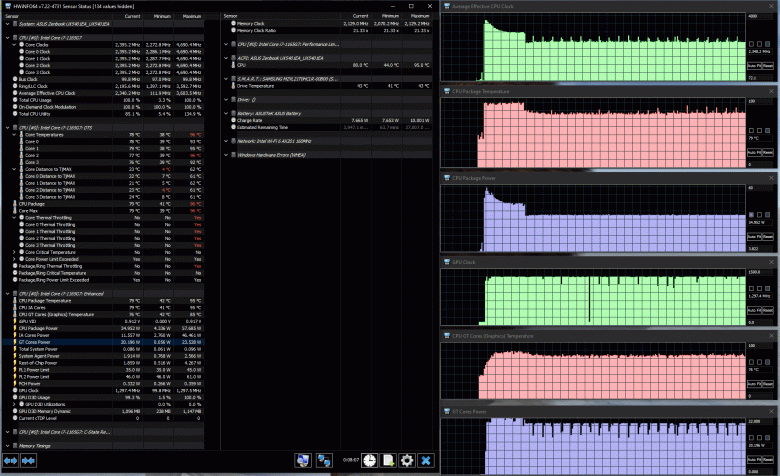The image size is (780, 476).
Task: Click color swatch in CPU Package Temperature graph
Action: tap(768, 130)
